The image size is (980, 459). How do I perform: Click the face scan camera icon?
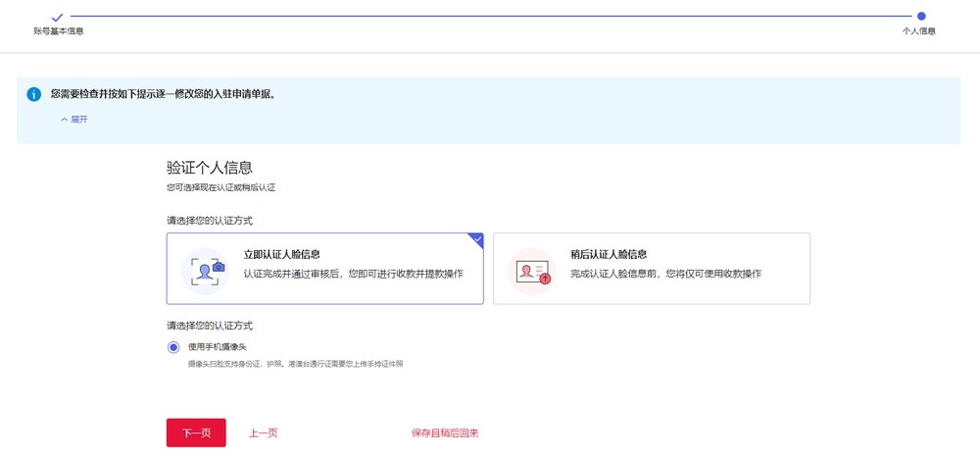click(x=206, y=272)
